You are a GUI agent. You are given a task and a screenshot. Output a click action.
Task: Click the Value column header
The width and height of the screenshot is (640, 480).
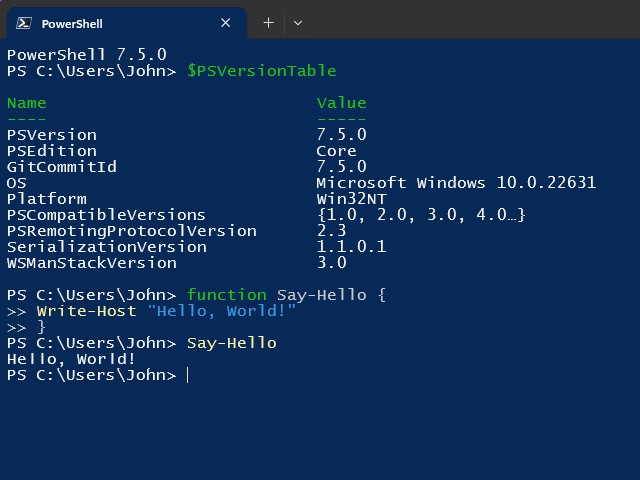[x=341, y=103]
